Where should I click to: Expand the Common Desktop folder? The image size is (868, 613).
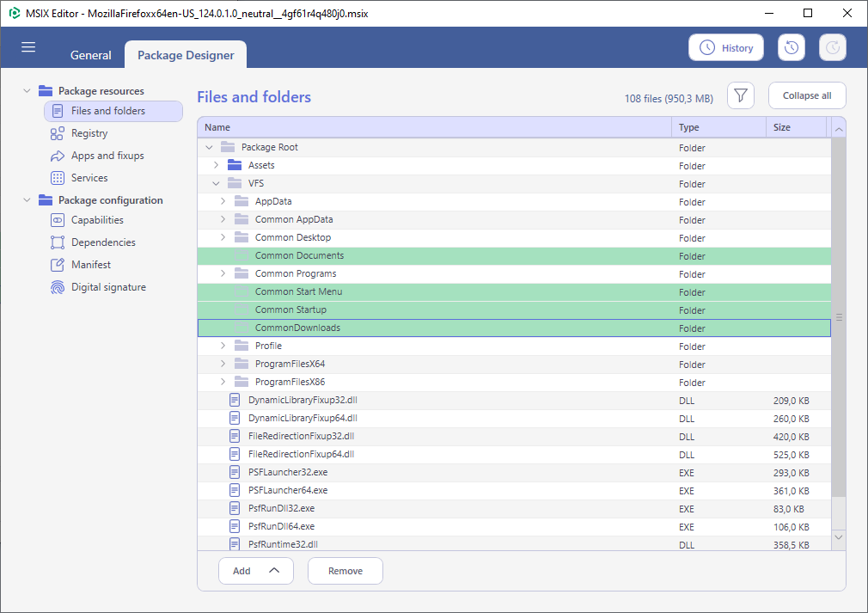(223, 237)
